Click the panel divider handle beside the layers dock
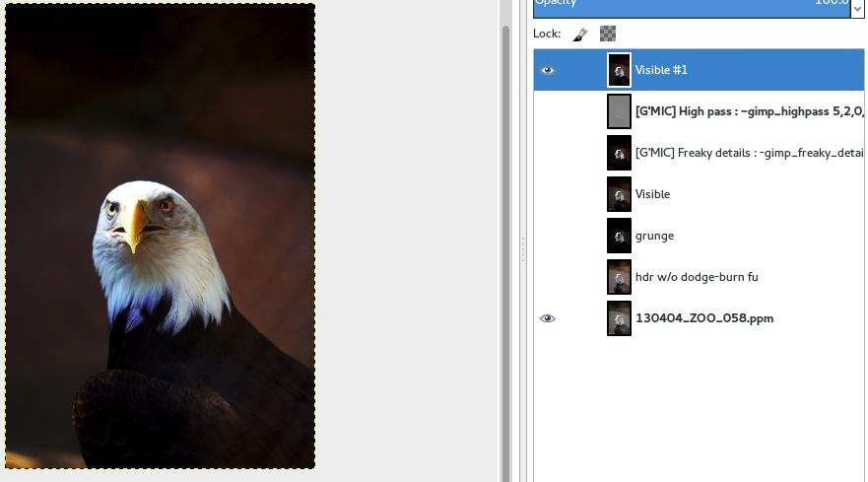The image size is (868, 482). pyautogui.click(x=522, y=249)
